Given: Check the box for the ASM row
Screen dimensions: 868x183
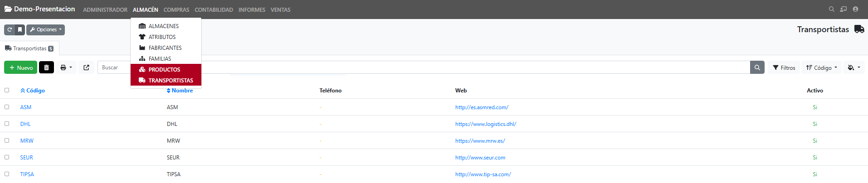Looking at the screenshot, I should (x=7, y=107).
